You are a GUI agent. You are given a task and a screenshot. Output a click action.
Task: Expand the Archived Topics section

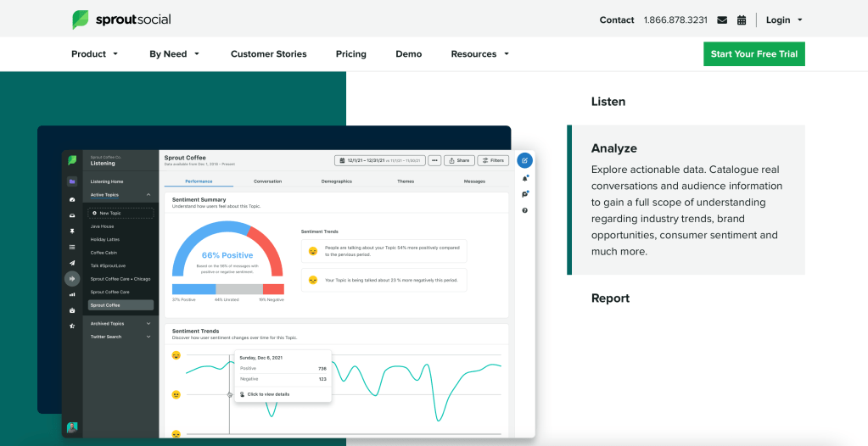tap(120, 323)
